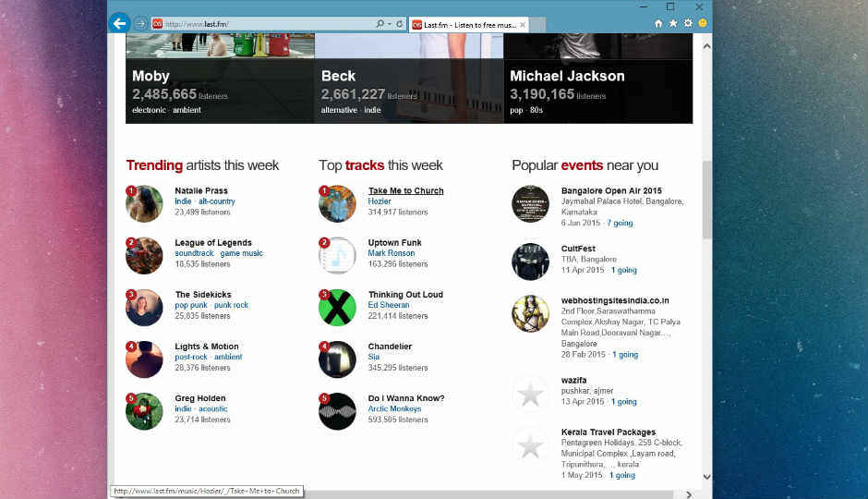Viewport: 868px width, 499px height.
Task: Open Bangalore Open Air 2015 event link
Action: coord(611,190)
